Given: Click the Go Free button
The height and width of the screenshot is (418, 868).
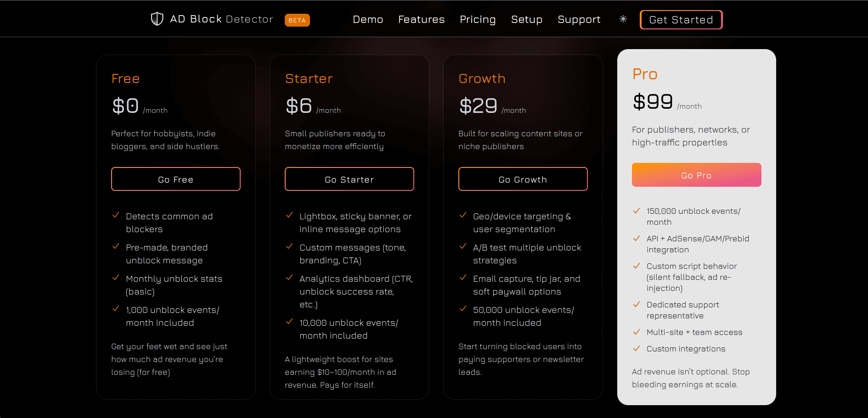Looking at the screenshot, I should coord(175,179).
